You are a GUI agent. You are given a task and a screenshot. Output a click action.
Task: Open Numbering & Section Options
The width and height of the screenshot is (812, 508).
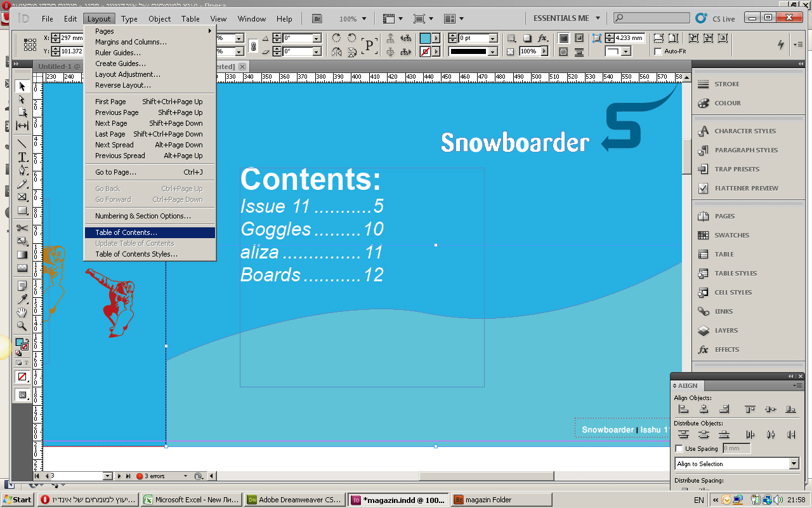[143, 216]
